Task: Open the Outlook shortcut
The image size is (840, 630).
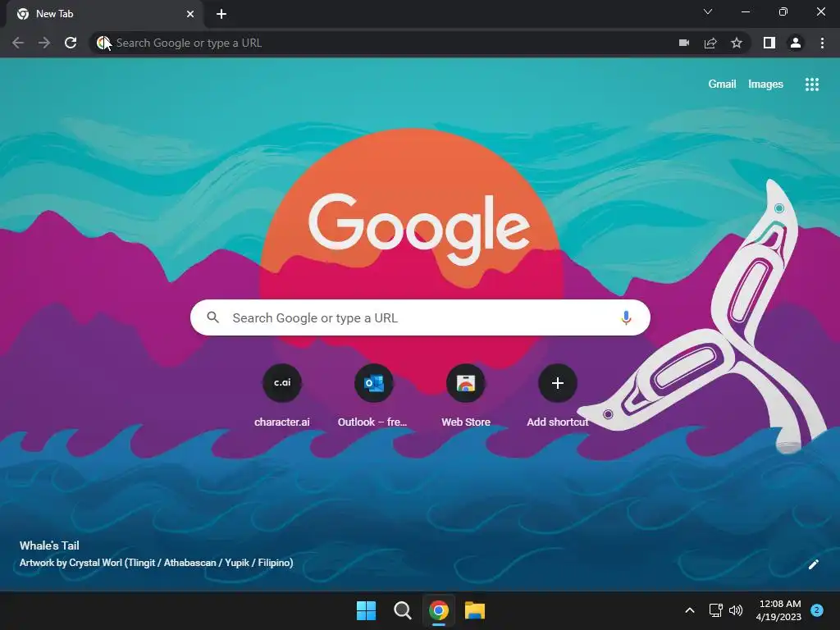Action: click(x=373, y=395)
